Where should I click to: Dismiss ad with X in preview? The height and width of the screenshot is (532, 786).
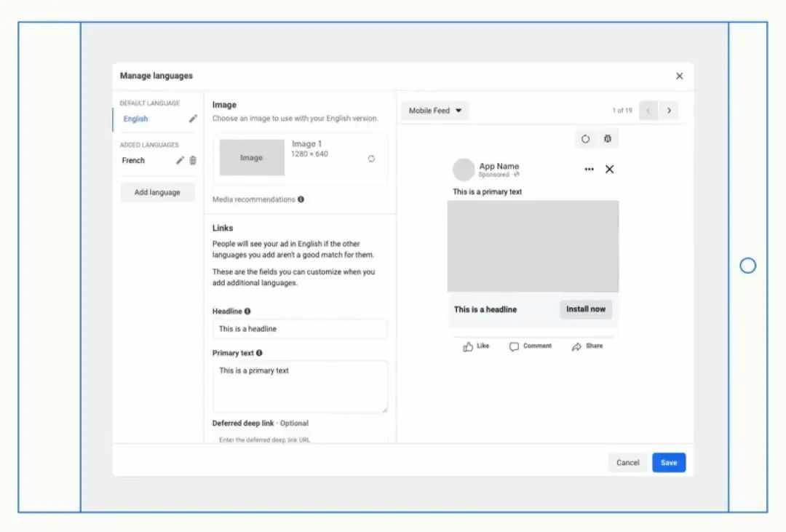click(x=610, y=170)
